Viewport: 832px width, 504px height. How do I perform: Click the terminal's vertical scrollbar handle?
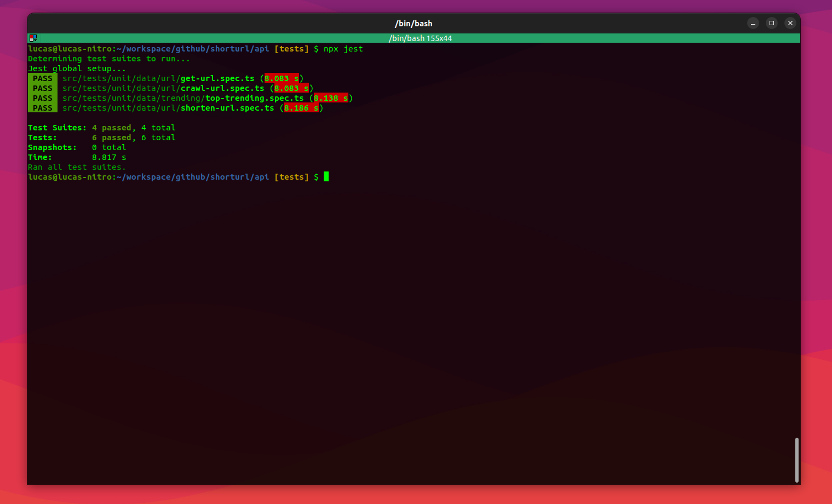point(796,460)
